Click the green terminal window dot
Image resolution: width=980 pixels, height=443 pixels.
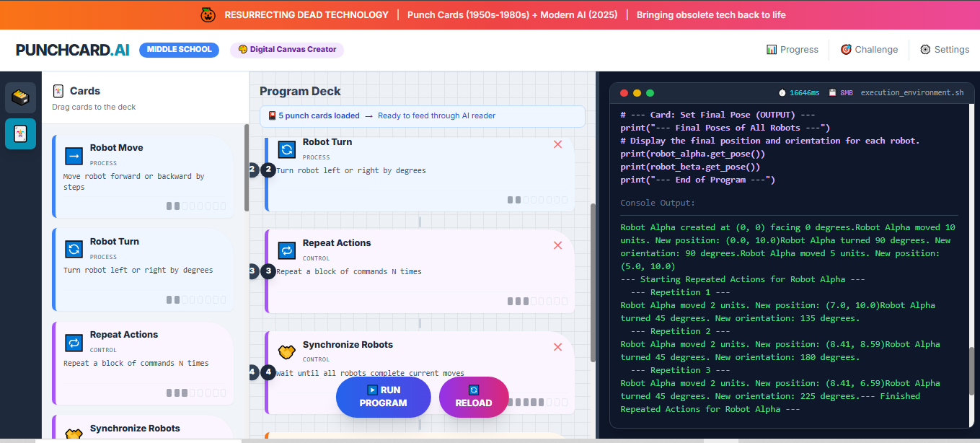(x=650, y=93)
